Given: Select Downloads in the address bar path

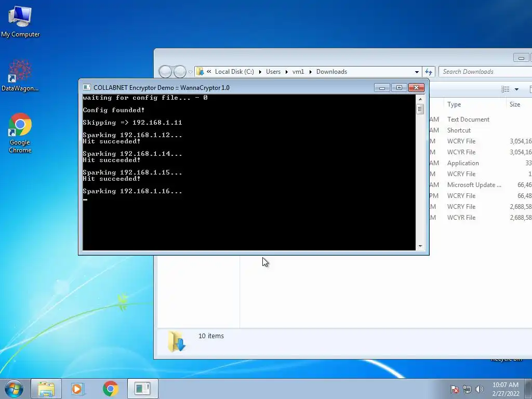Looking at the screenshot, I should pyautogui.click(x=331, y=72).
